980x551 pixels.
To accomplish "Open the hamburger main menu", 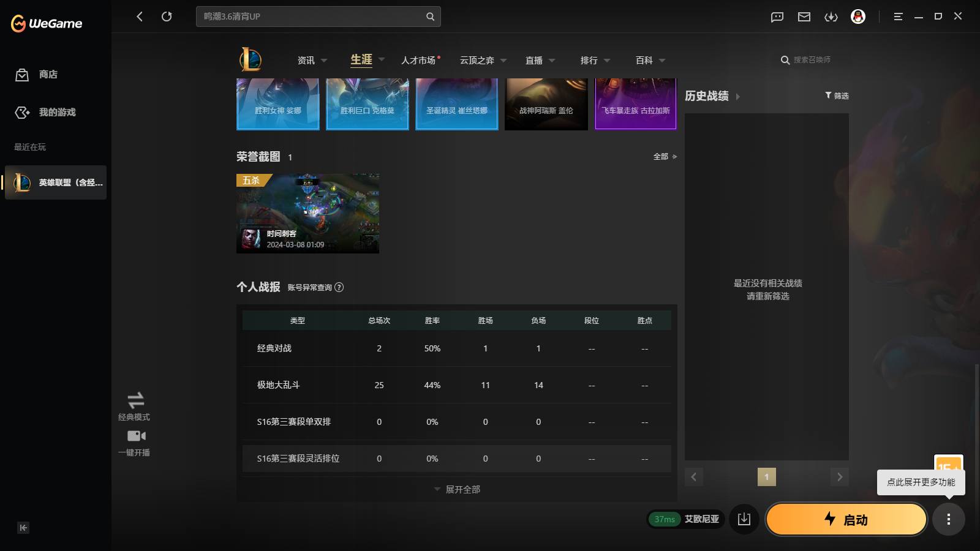I will [x=898, y=17].
